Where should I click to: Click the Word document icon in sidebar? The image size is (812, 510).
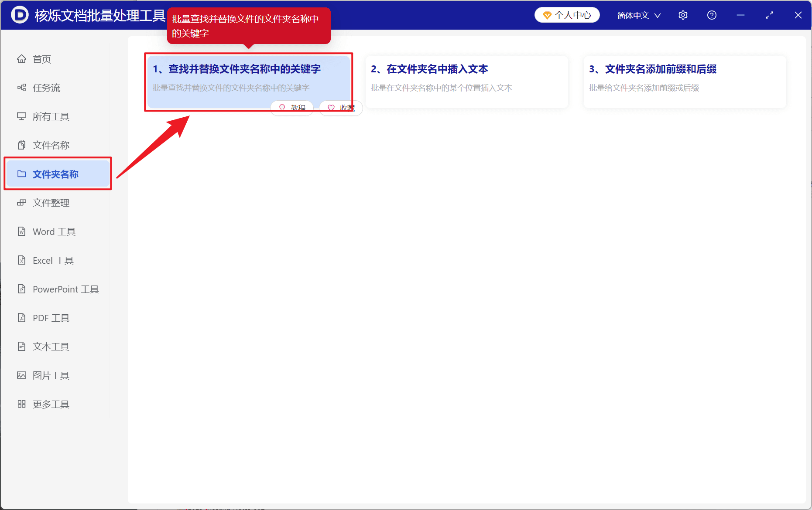tap(21, 231)
